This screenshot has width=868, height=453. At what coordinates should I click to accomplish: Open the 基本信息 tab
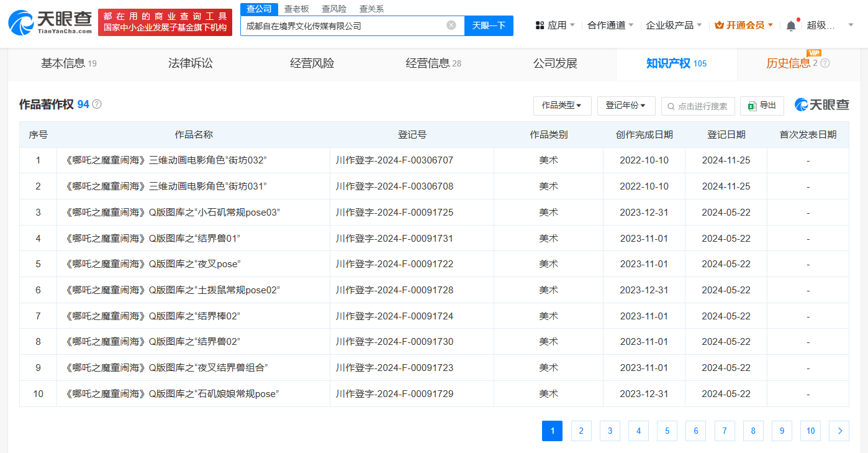tap(69, 63)
